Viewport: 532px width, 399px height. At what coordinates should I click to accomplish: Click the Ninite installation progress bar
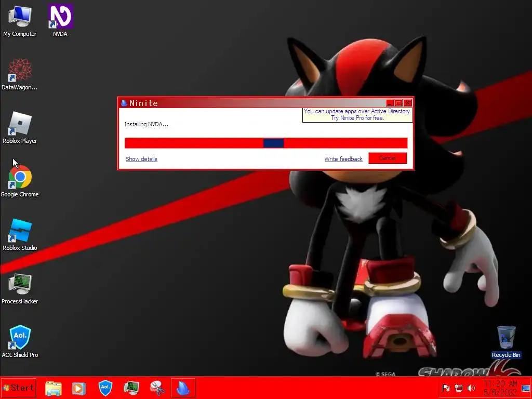click(266, 143)
